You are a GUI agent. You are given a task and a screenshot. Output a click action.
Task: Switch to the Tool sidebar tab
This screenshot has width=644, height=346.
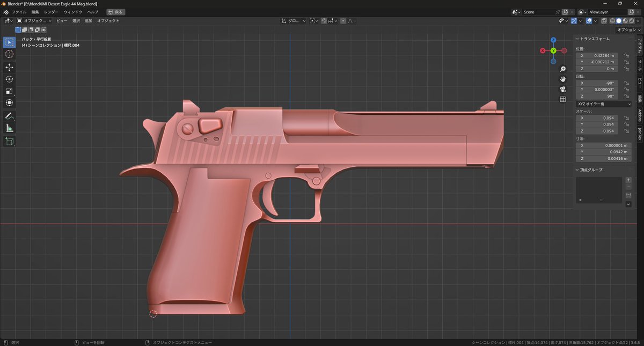tap(640, 65)
